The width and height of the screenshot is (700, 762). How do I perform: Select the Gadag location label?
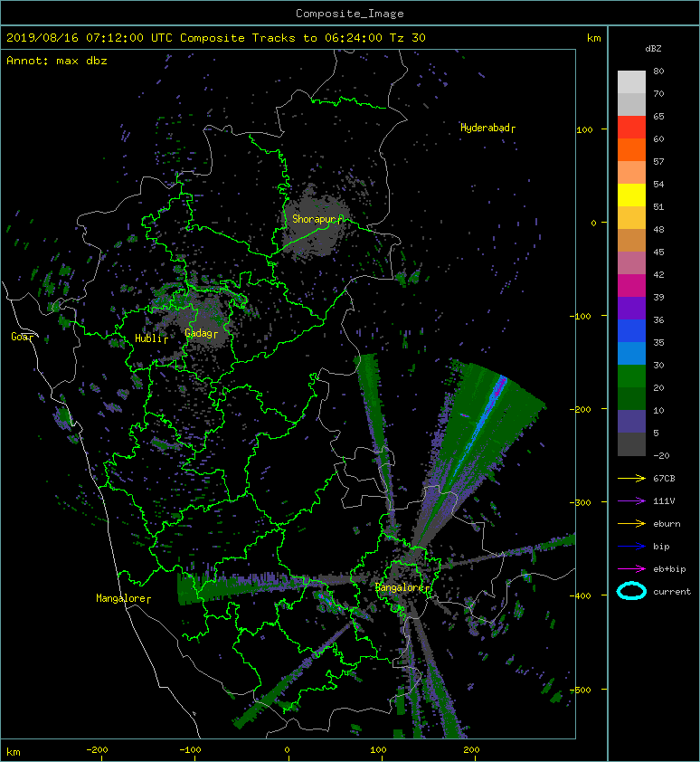click(x=199, y=333)
